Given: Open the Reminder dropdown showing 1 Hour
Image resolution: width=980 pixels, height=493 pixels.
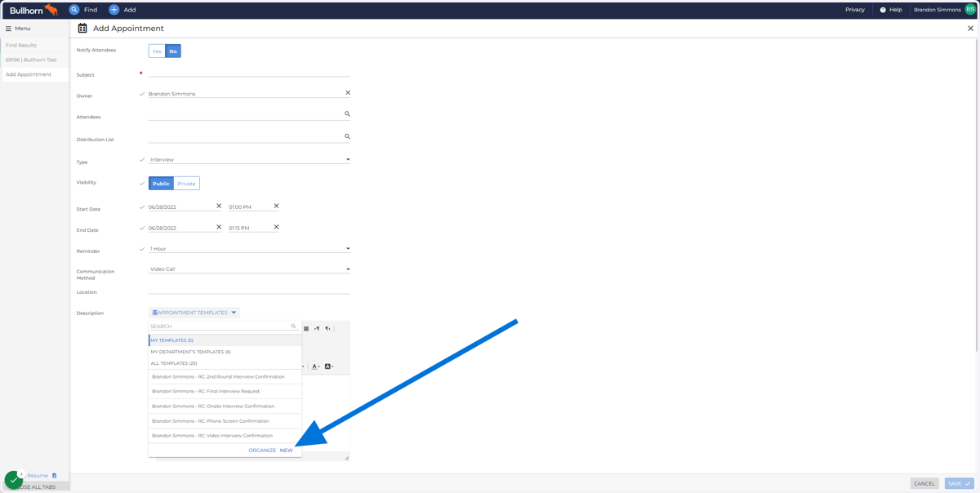Looking at the screenshot, I should point(249,249).
